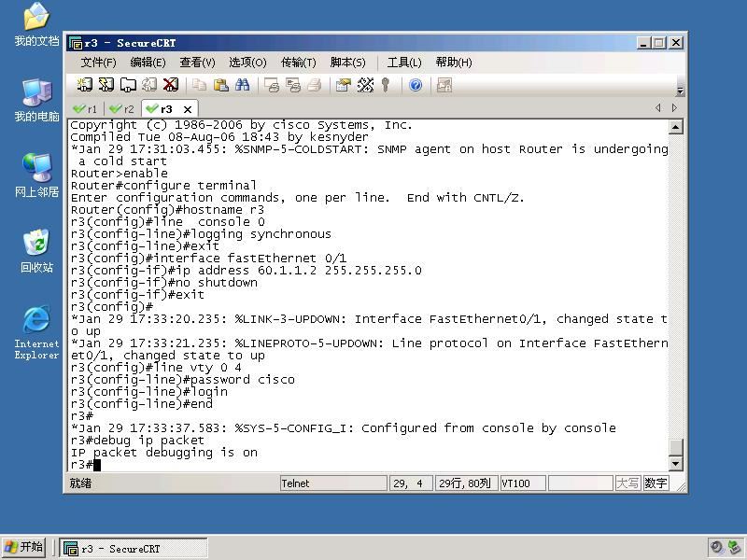
Task: Click the terminal cursor at r3# prompt
Action: (x=97, y=465)
